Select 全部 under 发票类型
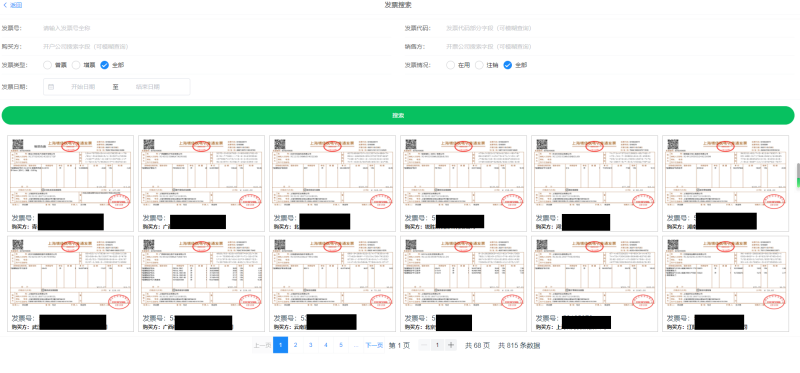The height and width of the screenshot is (373, 800). [x=105, y=65]
